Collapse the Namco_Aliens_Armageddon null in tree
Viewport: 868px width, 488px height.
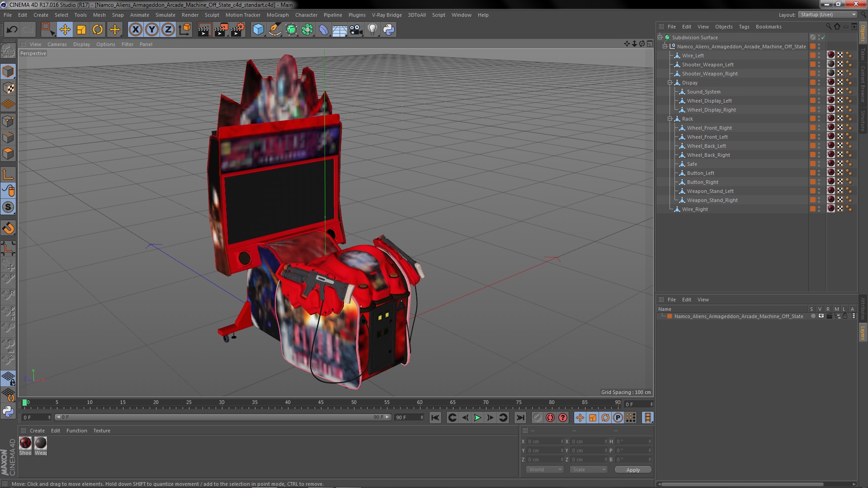[665, 47]
